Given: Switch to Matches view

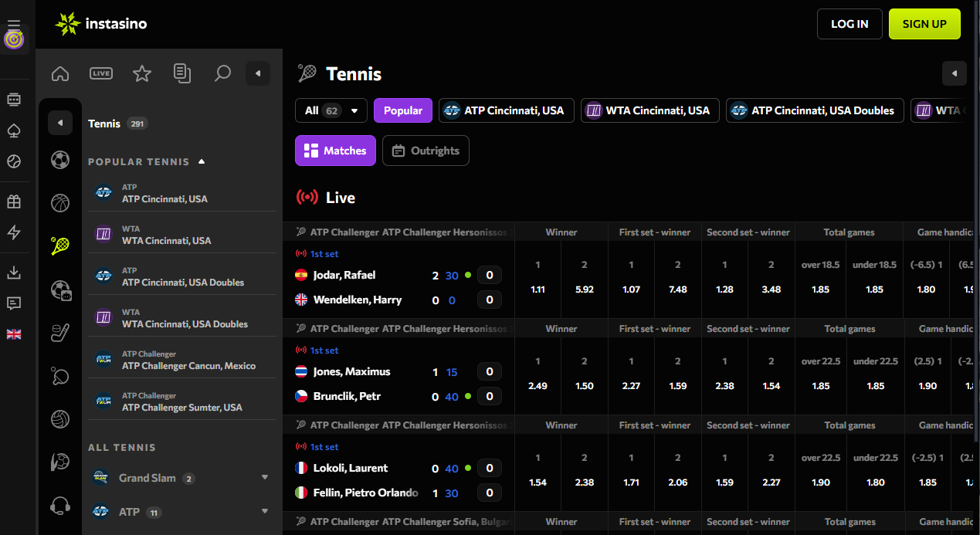Looking at the screenshot, I should (x=335, y=151).
